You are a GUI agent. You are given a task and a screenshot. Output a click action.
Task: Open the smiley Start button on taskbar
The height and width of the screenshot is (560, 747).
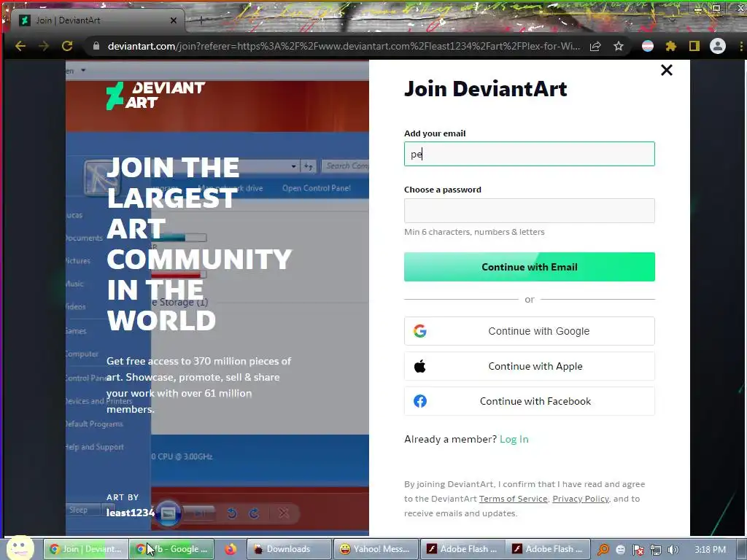click(20, 548)
